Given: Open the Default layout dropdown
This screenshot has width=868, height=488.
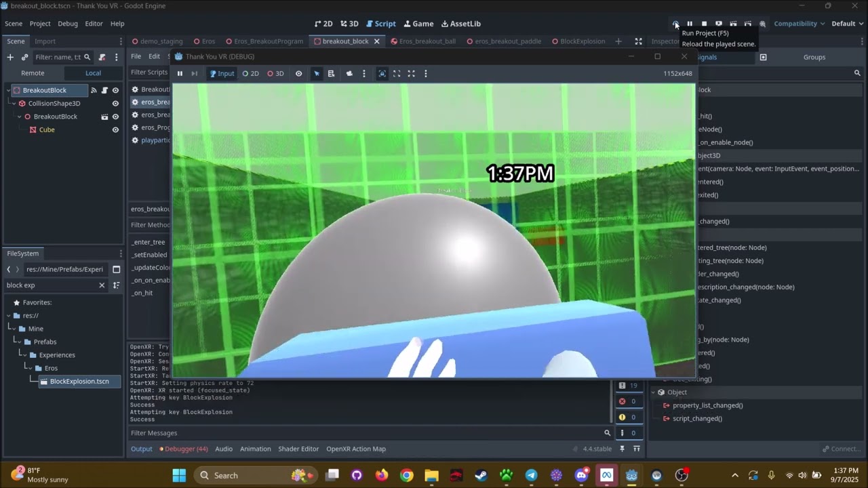Looking at the screenshot, I should point(848,24).
